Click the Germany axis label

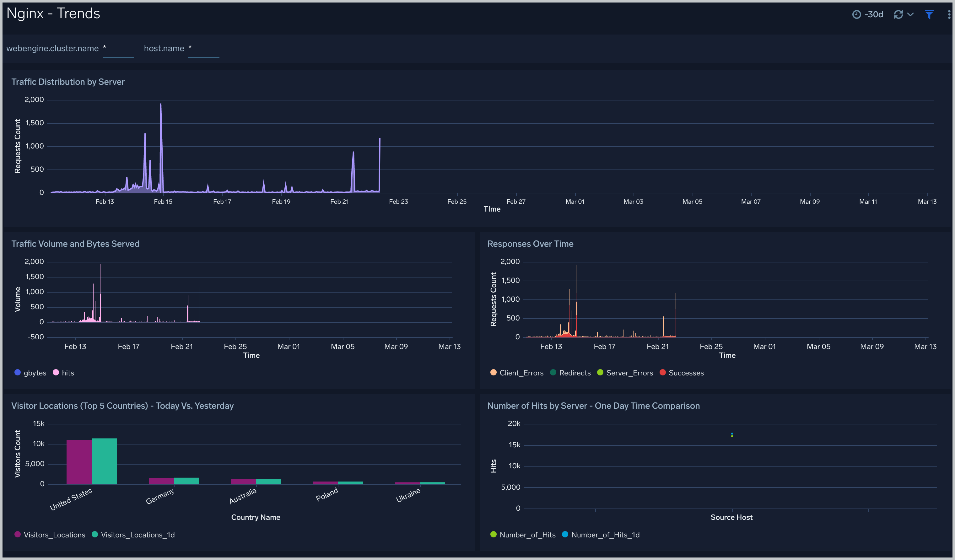[x=160, y=496]
